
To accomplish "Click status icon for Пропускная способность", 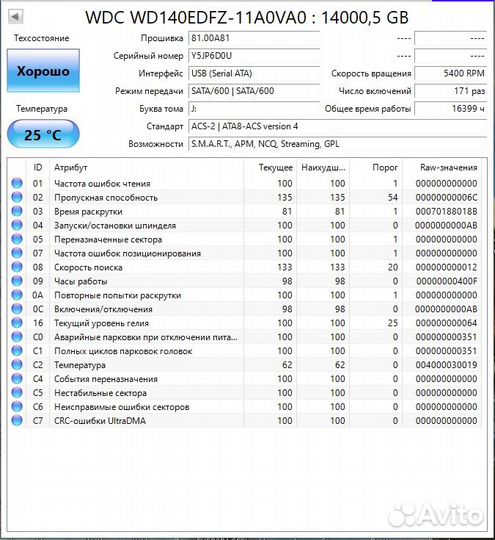I will tap(17, 197).
